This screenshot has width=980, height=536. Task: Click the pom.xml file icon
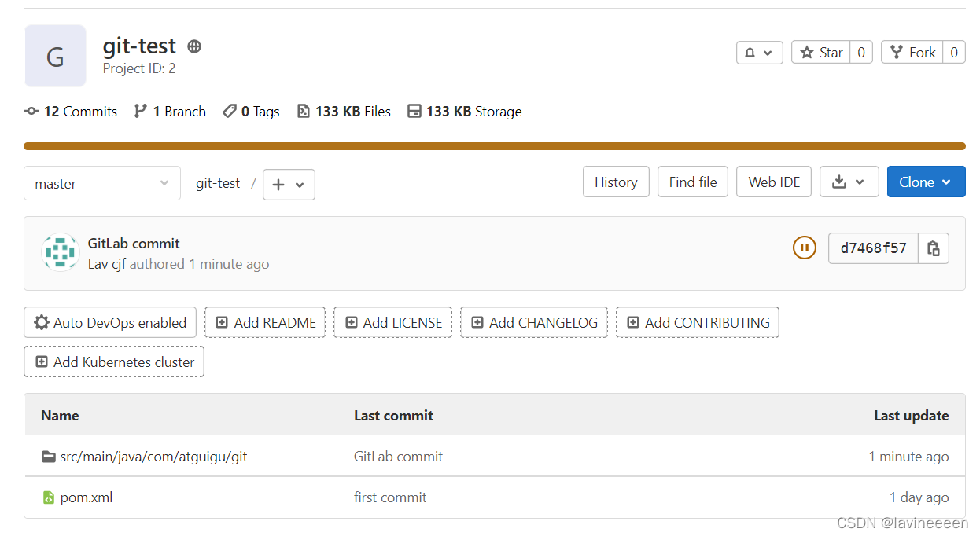coord(49,497)
